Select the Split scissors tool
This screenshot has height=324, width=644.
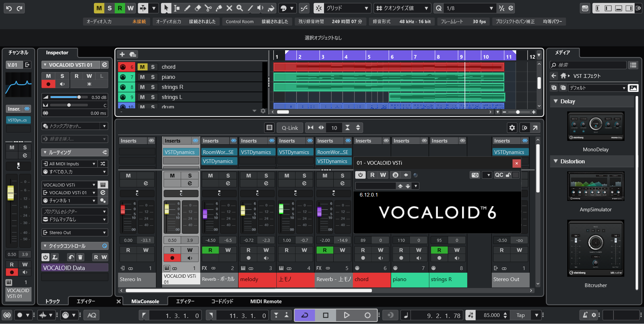pyautogui.click(x=208, y=8)
